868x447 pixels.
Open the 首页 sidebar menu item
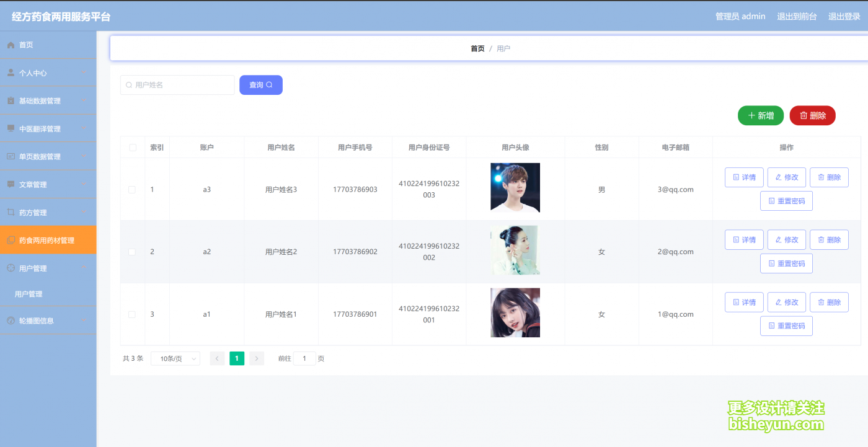[x=48, y=45]
